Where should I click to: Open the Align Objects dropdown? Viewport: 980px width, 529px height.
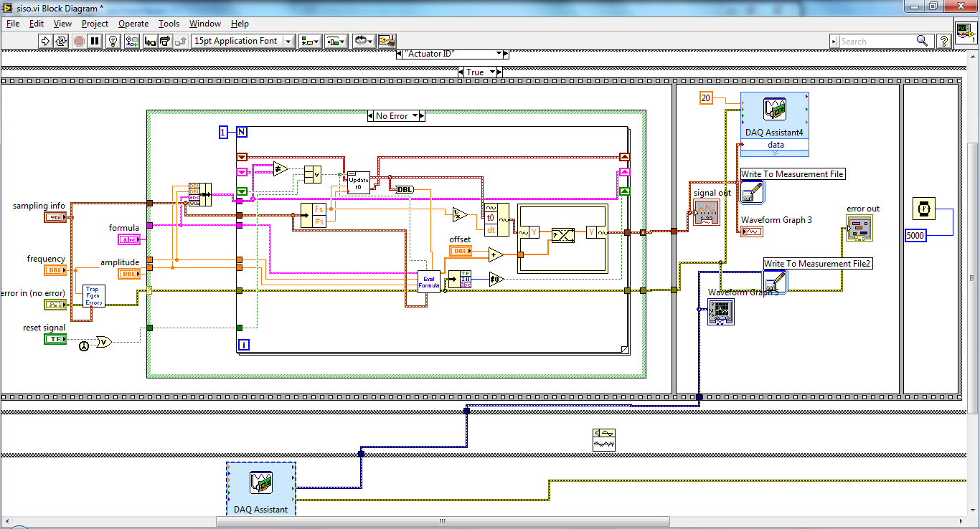coord(311,41)
